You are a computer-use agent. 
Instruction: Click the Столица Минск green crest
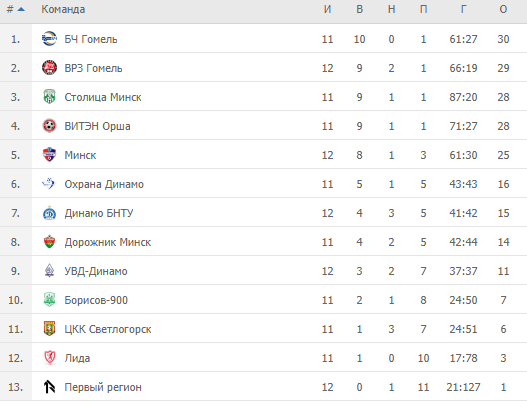click(x=49, y=97)
